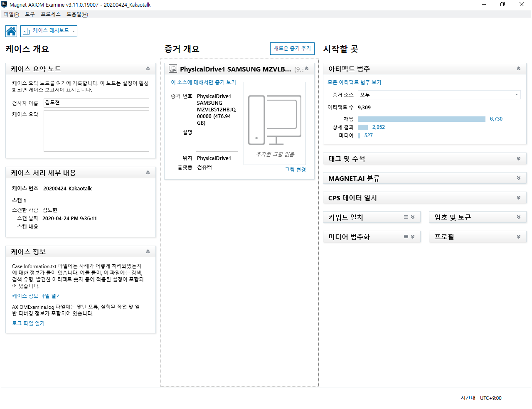Click the 527 media count
The image size is (532, 409).
point(369,136)
